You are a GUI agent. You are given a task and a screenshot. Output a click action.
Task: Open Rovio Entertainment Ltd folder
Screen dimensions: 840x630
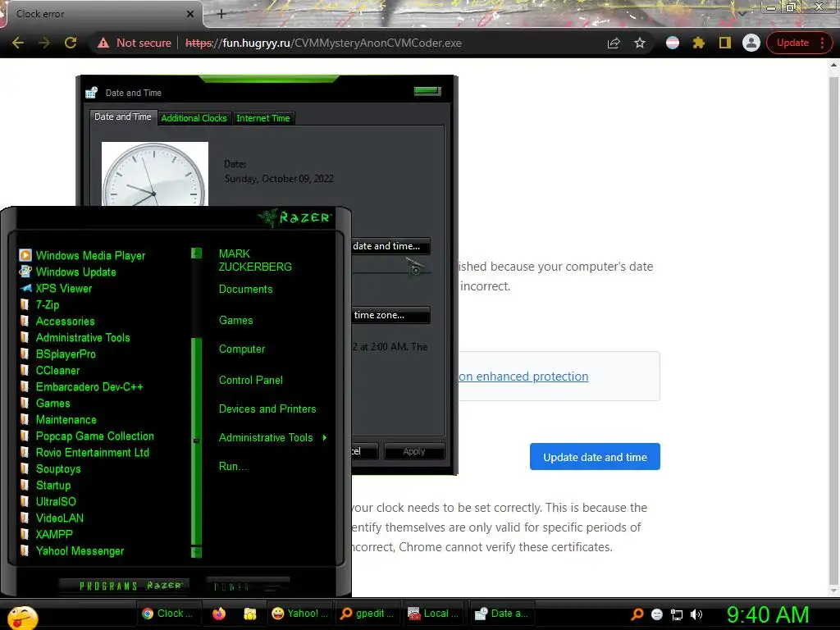point(84,452)
